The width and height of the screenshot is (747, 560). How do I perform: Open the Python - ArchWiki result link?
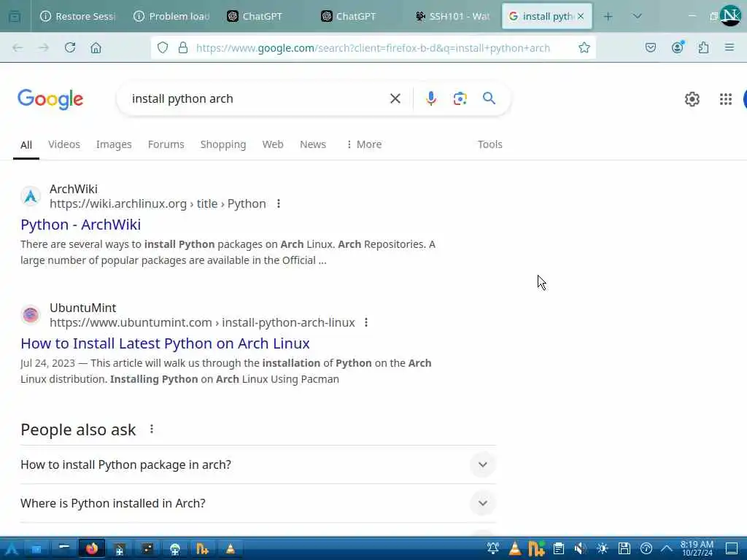(x=80, y=225)
